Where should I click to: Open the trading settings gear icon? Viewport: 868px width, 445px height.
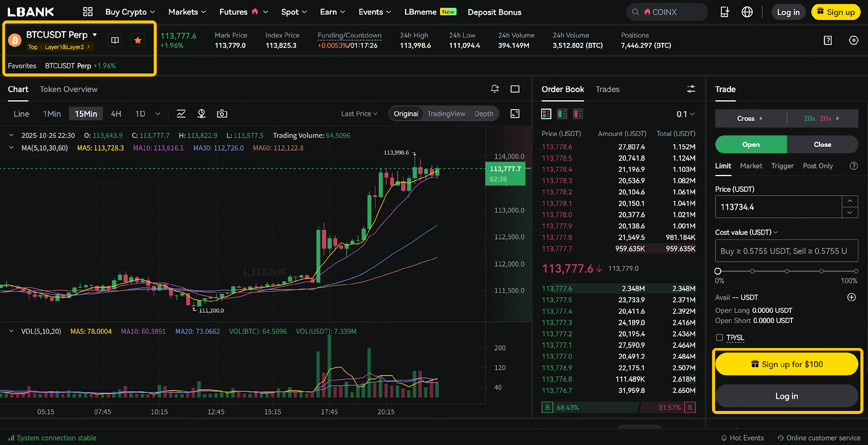tap(853, 40)
